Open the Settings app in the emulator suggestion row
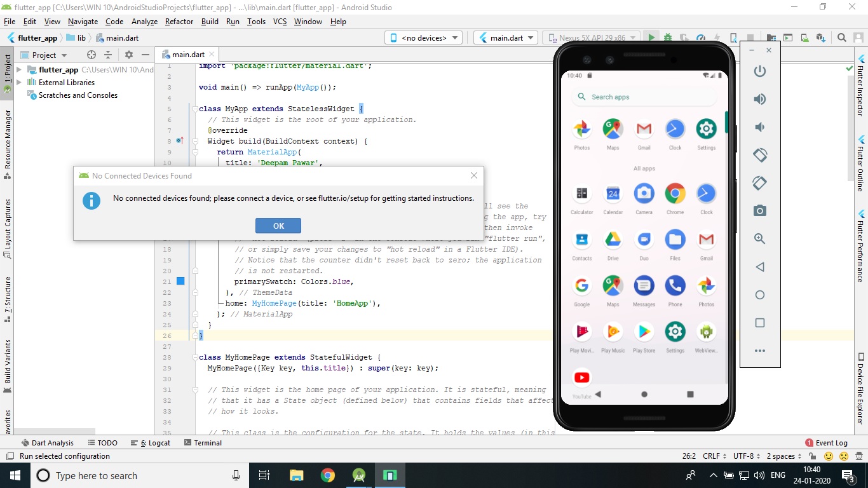 (706, 133)
